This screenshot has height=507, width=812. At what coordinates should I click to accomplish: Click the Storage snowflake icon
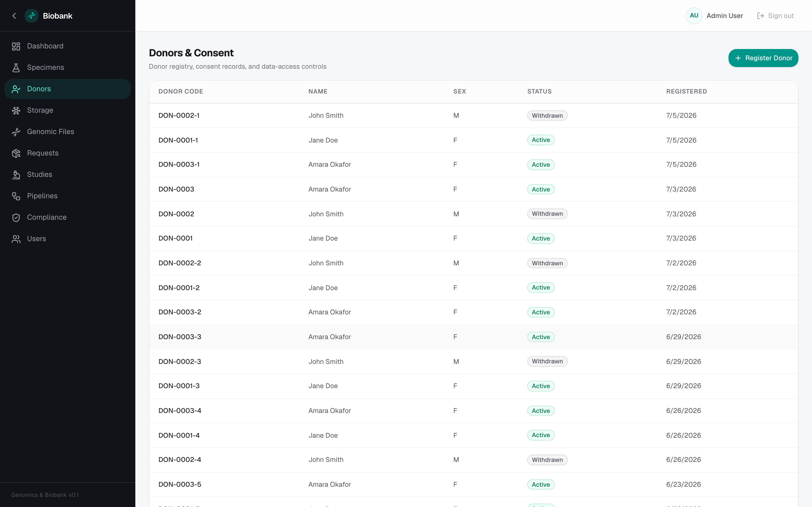point(16,110)
